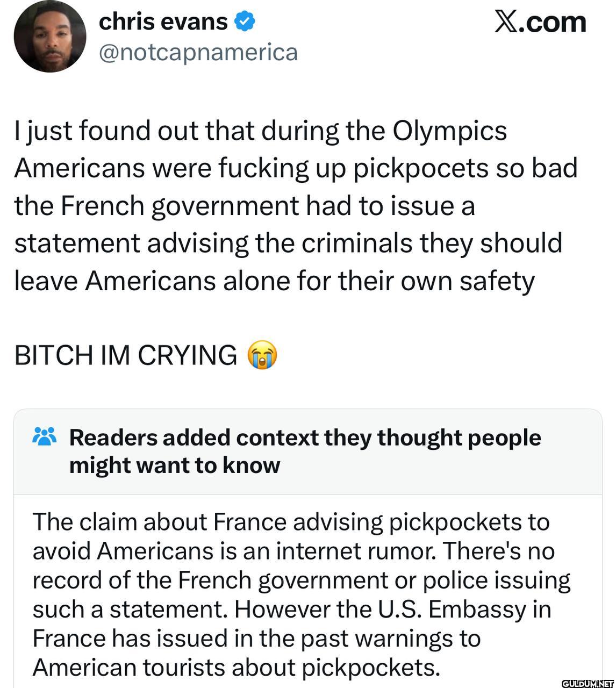The height and width of the screenshot is (688, 616).
Task: Open the @notcapnamerica handle link
Action: coord(198,53)
